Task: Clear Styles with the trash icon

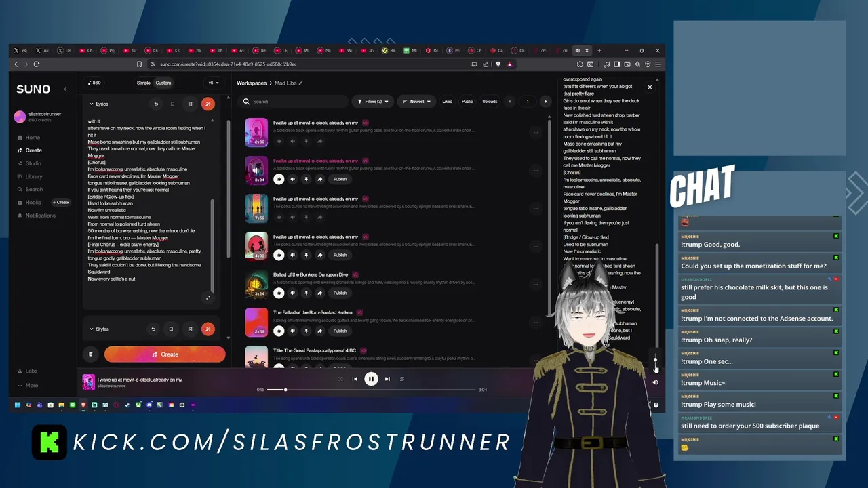Action: pyautogui.click(x=190, y=329)
